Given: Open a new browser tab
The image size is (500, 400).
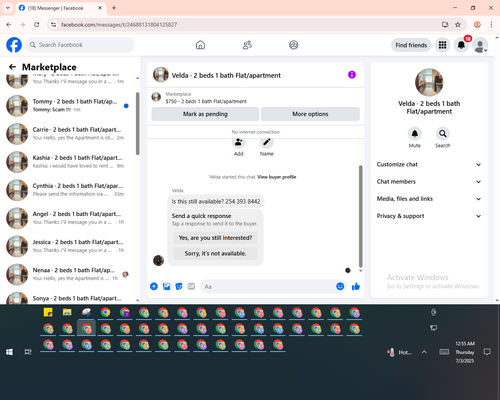Looking at the screenshot, I should [114, 8].
